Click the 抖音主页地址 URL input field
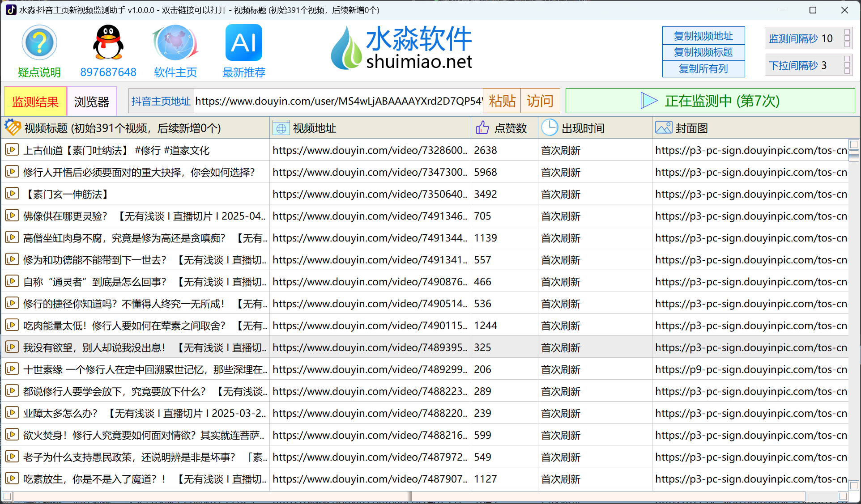This screenshot has height=504, width=861. pos(339,101)
